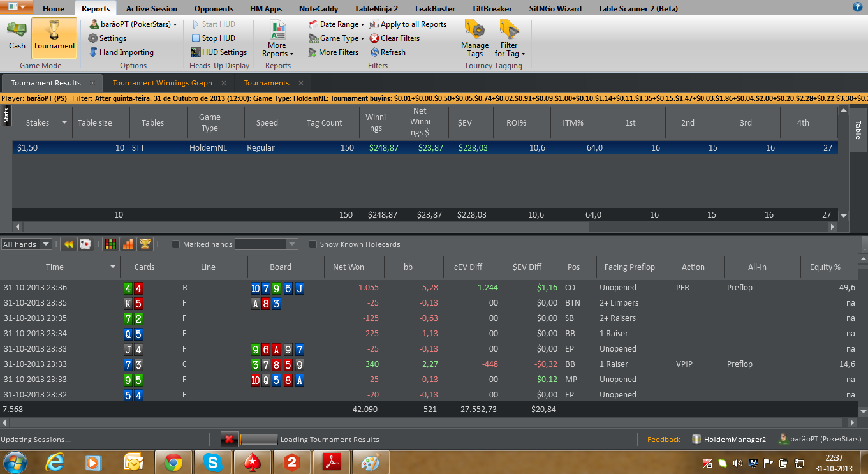Open HUD Settings
Viewport: 868px width, 474px height.
(219, 52)
